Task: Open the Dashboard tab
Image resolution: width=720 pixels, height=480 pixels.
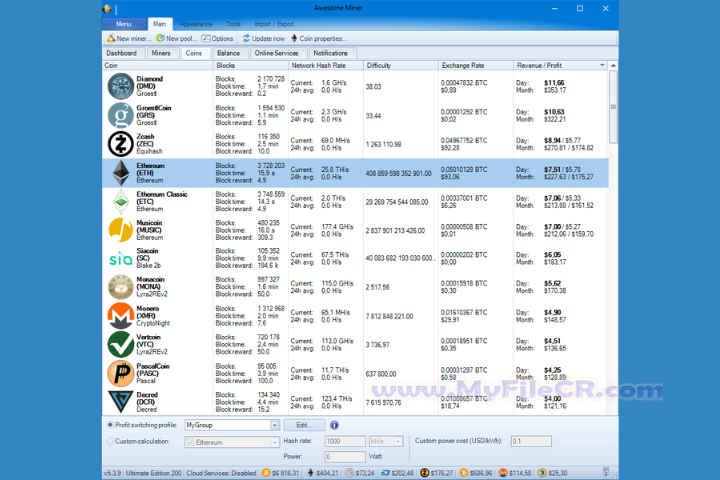Action: [122, 53]
